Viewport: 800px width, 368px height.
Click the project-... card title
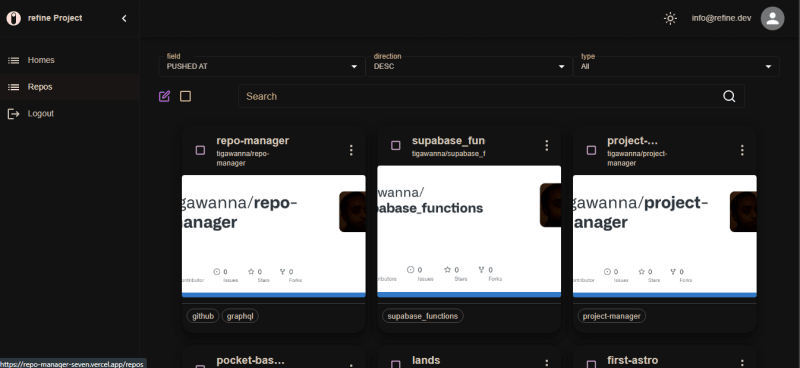[633, 140]
